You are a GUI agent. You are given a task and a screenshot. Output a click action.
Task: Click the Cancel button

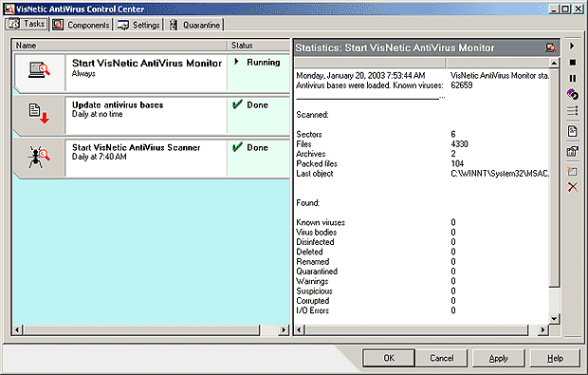(x=442, y=358)
